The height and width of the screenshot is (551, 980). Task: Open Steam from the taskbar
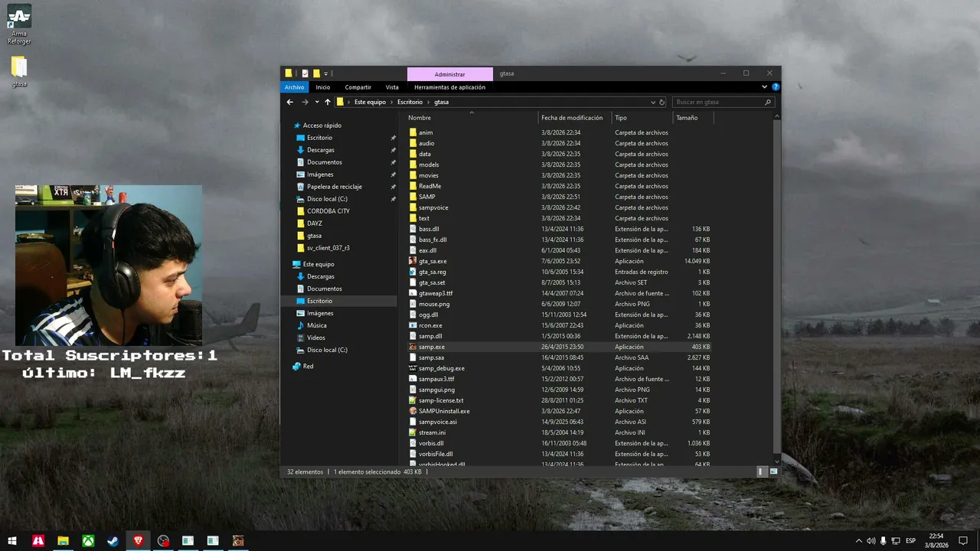113,540
